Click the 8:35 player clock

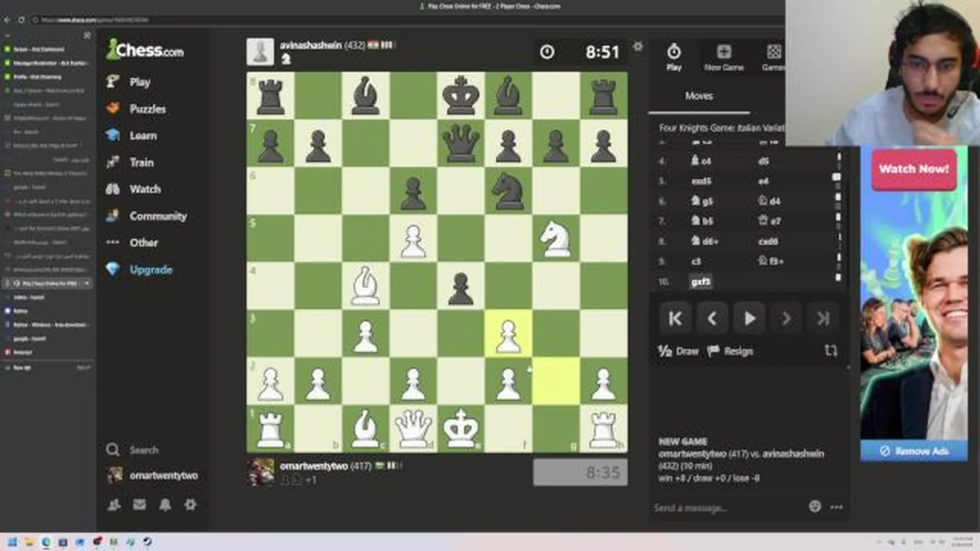pos(580,472)
